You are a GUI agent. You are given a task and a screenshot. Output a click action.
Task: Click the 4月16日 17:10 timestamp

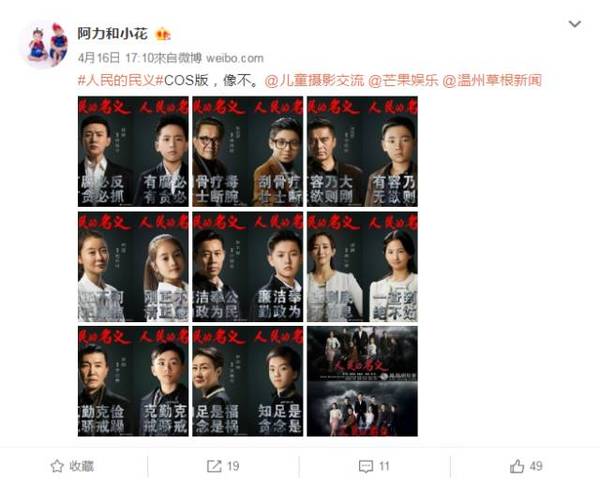point(116,58)
